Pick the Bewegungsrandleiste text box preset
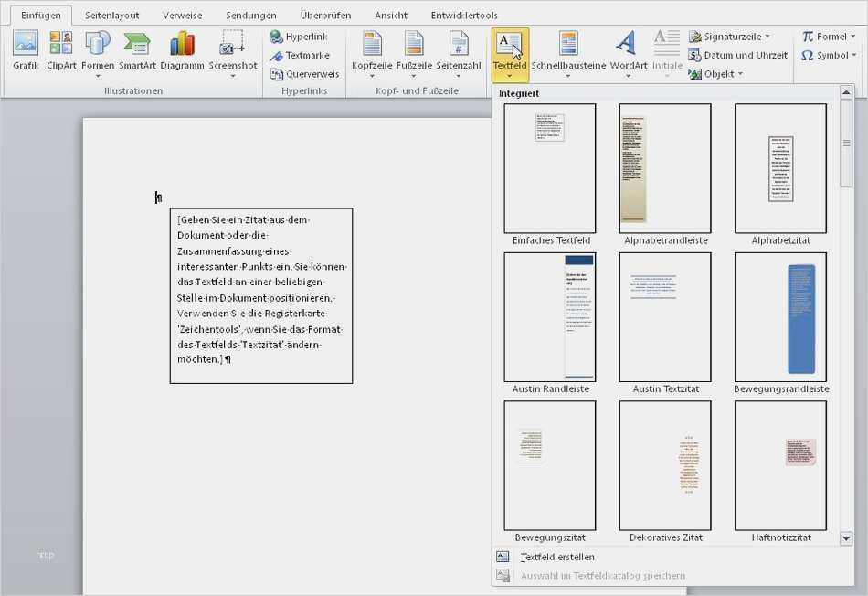 click(x=780, y=317)
